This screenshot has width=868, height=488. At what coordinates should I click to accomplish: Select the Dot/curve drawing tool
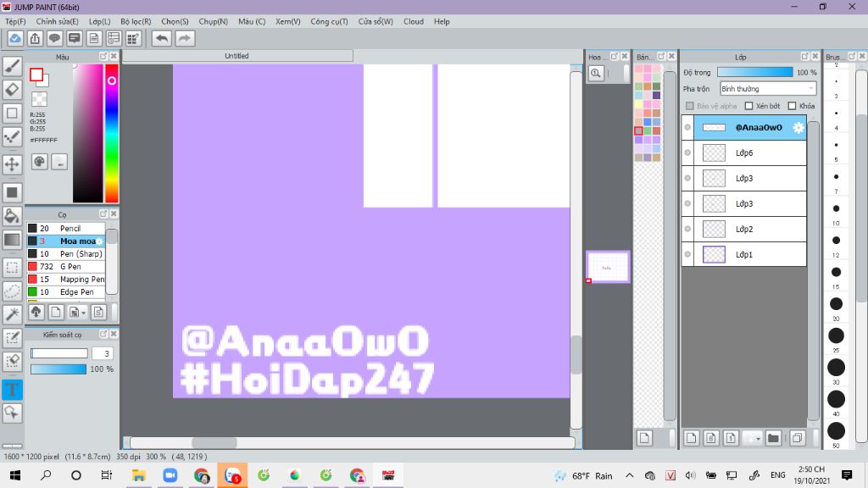12,136
